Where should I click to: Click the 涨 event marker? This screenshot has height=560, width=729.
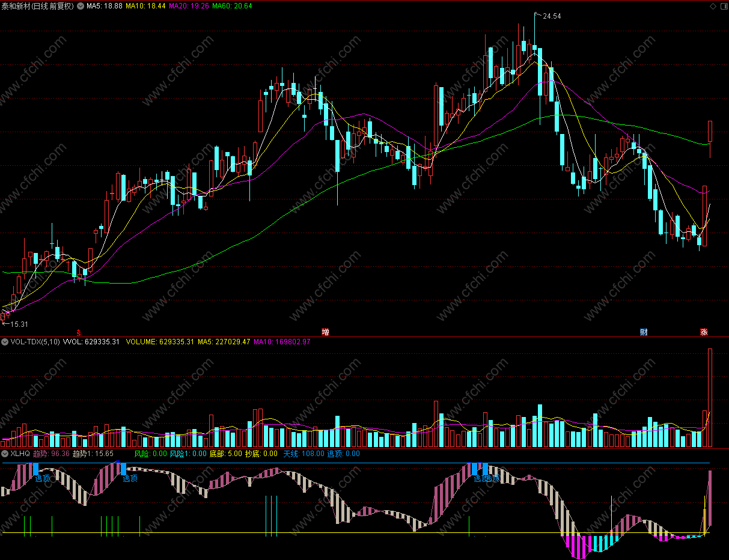click(x=704, y=332)
